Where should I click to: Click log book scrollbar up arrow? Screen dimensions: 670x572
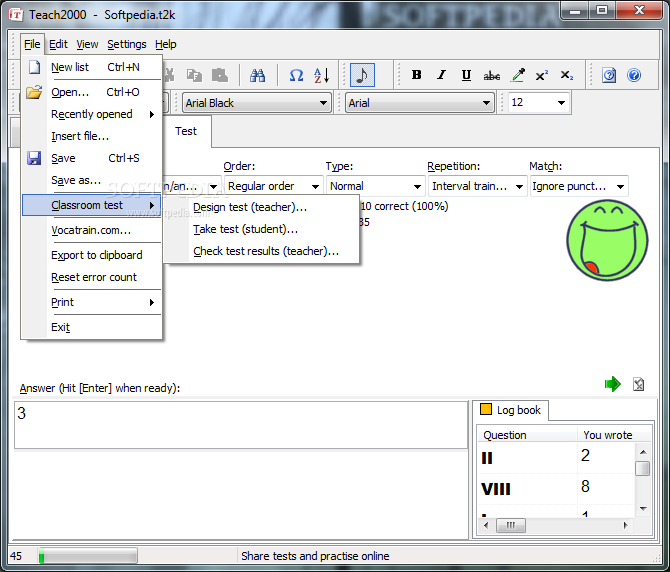[x=643, y=452]
